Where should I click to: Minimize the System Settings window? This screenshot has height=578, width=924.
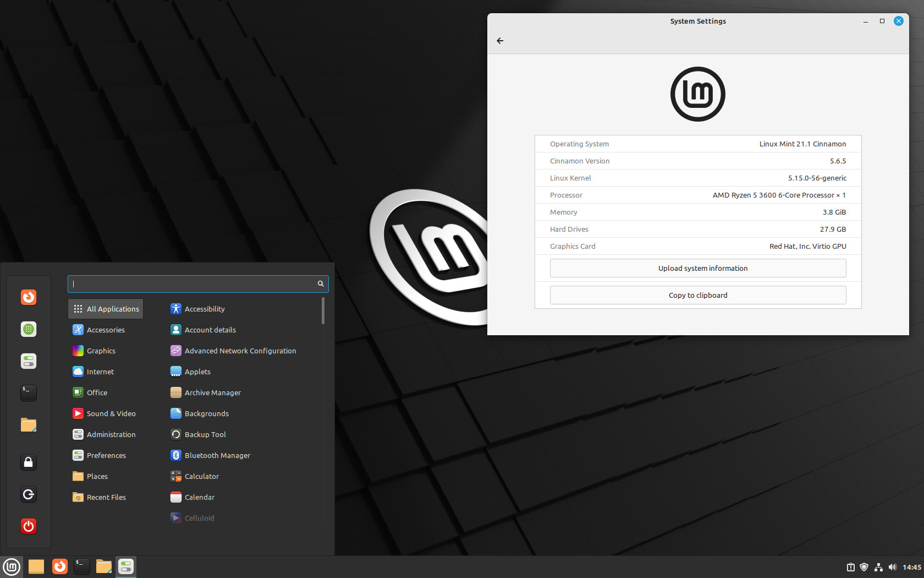pos(866,21)
